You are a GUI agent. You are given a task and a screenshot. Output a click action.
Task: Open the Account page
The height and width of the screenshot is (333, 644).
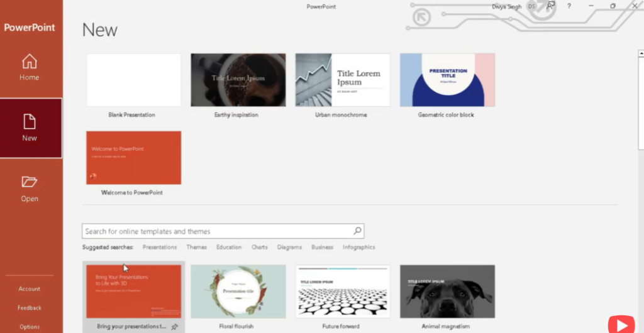click(x=29, y=289)
